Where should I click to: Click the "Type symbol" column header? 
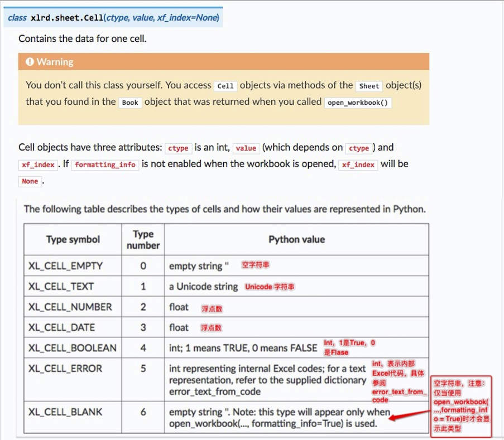(x=73, y=240)
